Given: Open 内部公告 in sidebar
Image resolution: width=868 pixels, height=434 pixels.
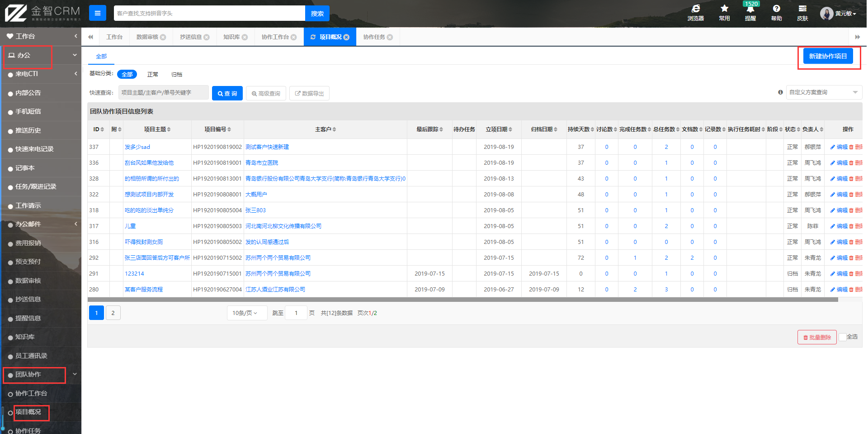Looking at the screenshot, I should click(28, 93).
